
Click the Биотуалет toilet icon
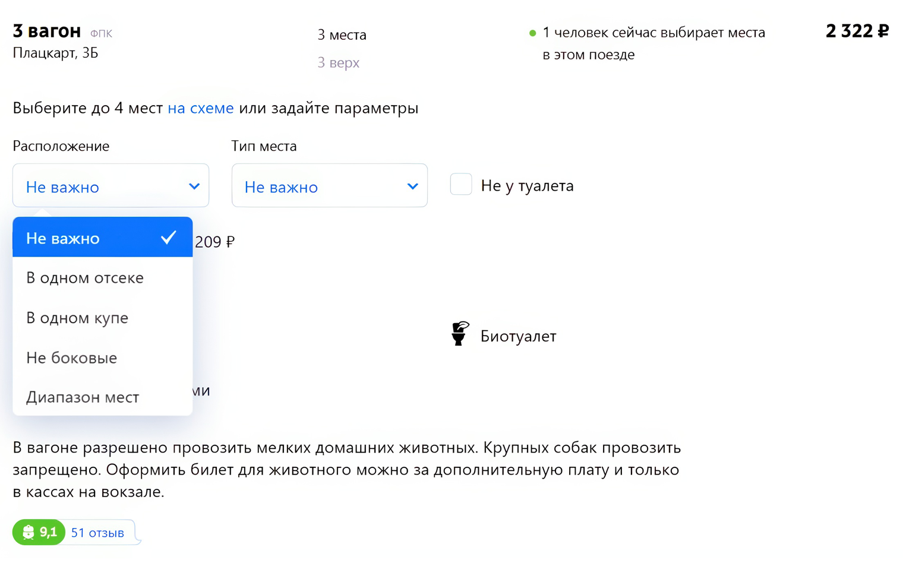tap(459, 334)
